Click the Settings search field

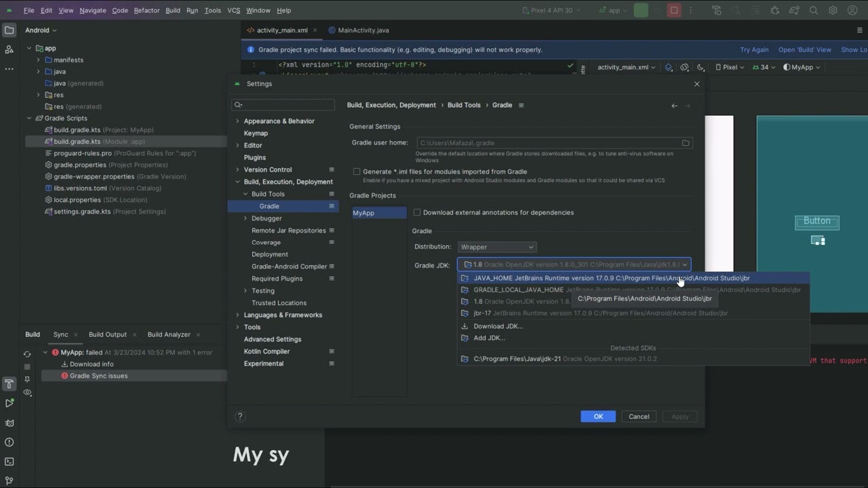point(283,105)
